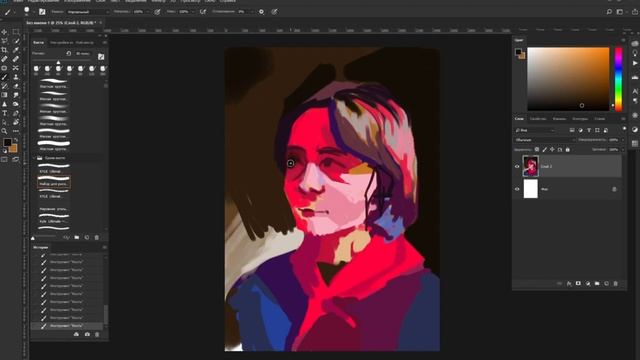The width and height of the screenshot is (640, 360).
Task: Open the workspace switcher icon at top right
Action: pos(621,12)
